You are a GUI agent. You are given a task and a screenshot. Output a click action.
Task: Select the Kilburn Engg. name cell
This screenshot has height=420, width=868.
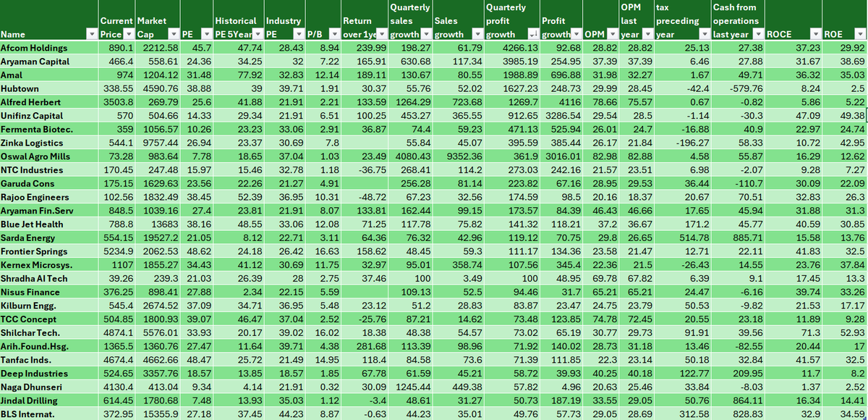49,306
